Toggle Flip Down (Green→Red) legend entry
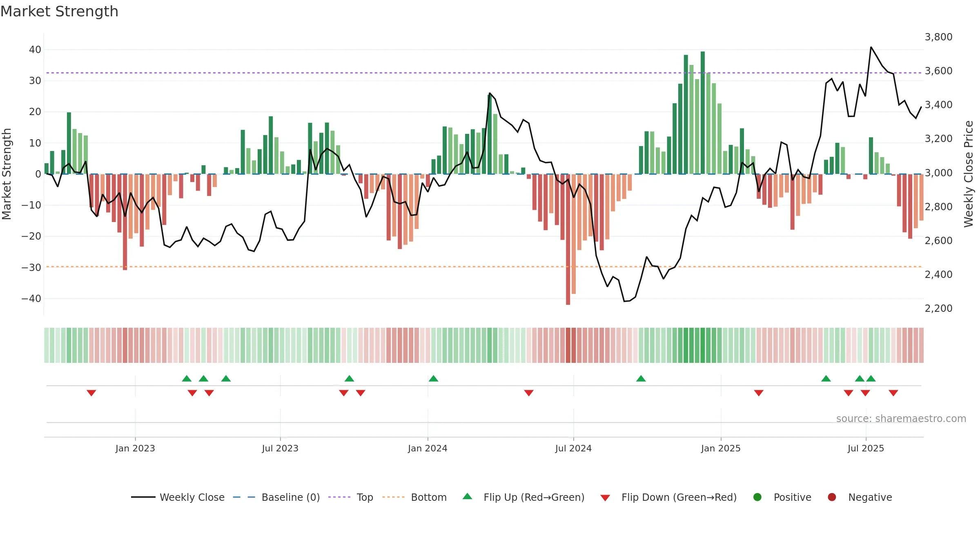This screenshot has width=980, height=551. pos(668,497)
